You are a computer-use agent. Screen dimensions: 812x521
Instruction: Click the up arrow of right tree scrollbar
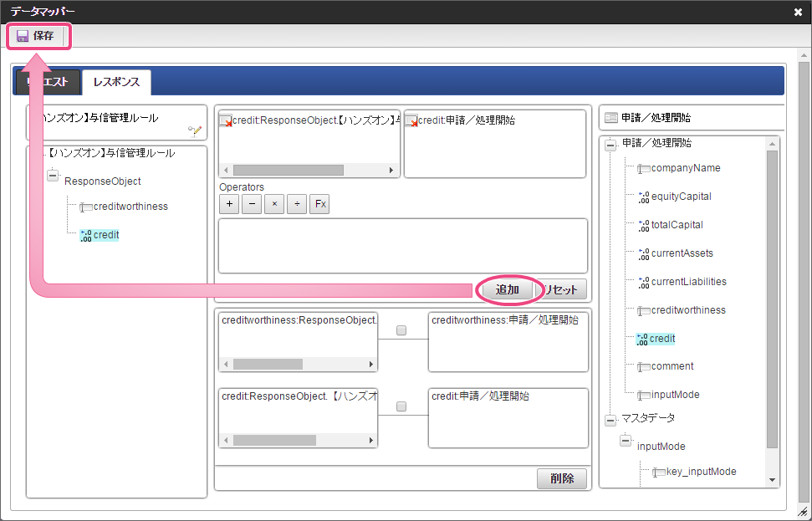(x=772, y=144)
